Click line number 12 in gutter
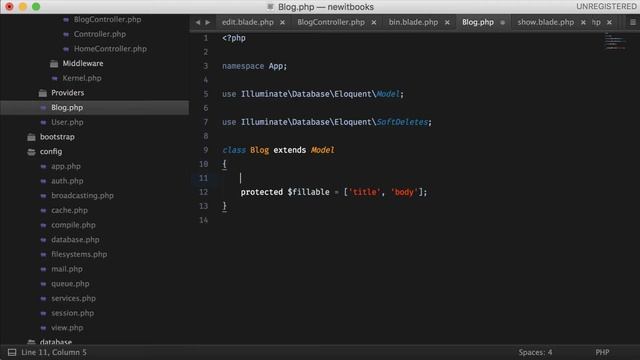The height and width of the screenshot is (360, 640). pos(203,192)
